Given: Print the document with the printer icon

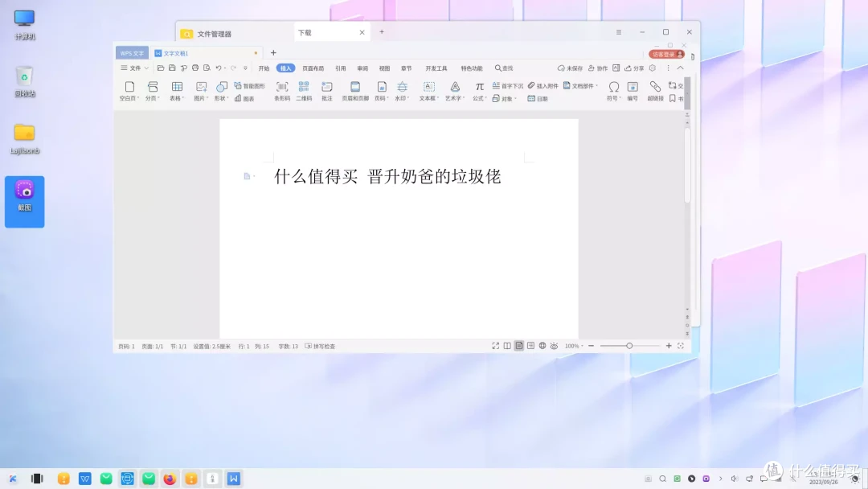Looking at the screenshot, I should click(x=194, y=68).
